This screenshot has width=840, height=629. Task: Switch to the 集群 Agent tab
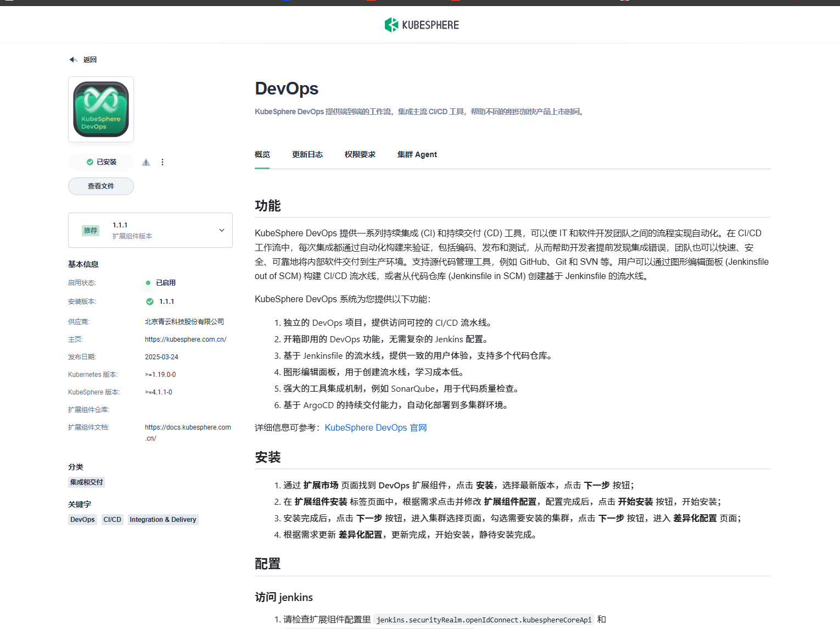point(417,154)
